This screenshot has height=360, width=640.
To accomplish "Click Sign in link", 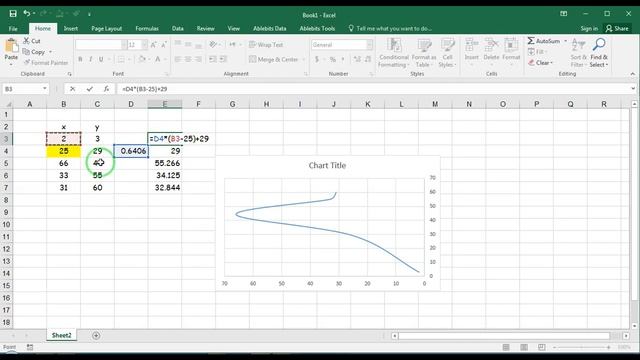I will click(x=589, y=29).
